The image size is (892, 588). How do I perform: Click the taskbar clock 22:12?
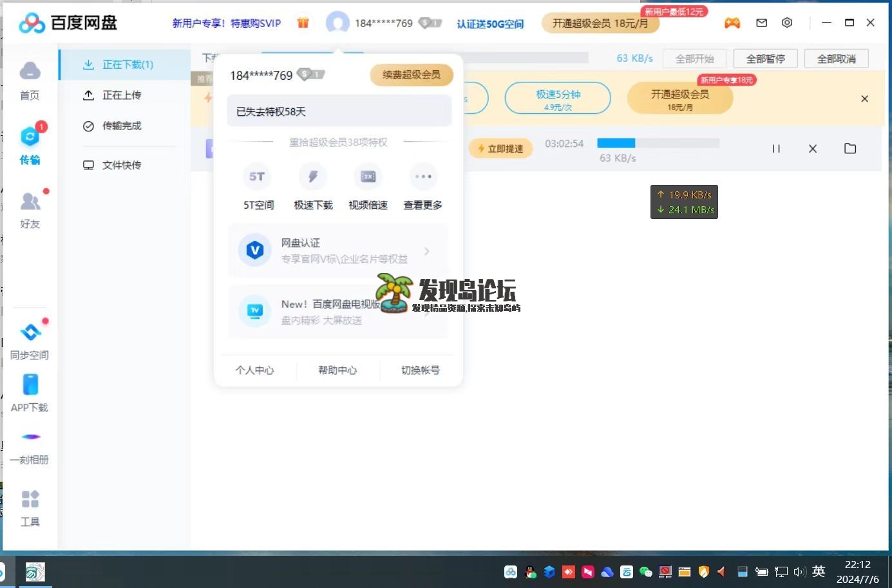click(858, 564)
